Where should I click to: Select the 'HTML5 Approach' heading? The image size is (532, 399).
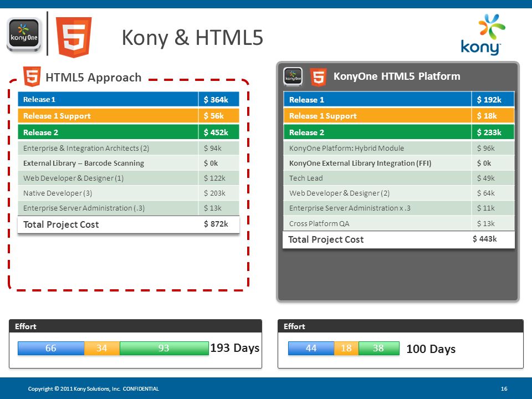click(x=93, y=78)
